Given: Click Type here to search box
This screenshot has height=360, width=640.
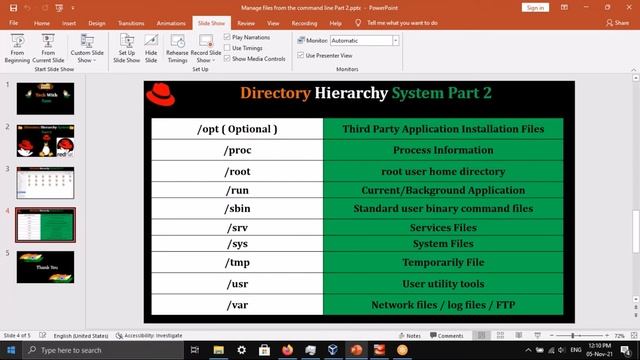Looking at the screenshot, I should (x=103, y=350).
